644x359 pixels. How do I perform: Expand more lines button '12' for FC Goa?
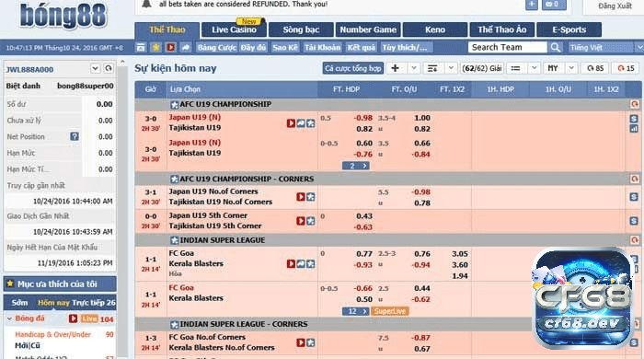pos(356,311)
